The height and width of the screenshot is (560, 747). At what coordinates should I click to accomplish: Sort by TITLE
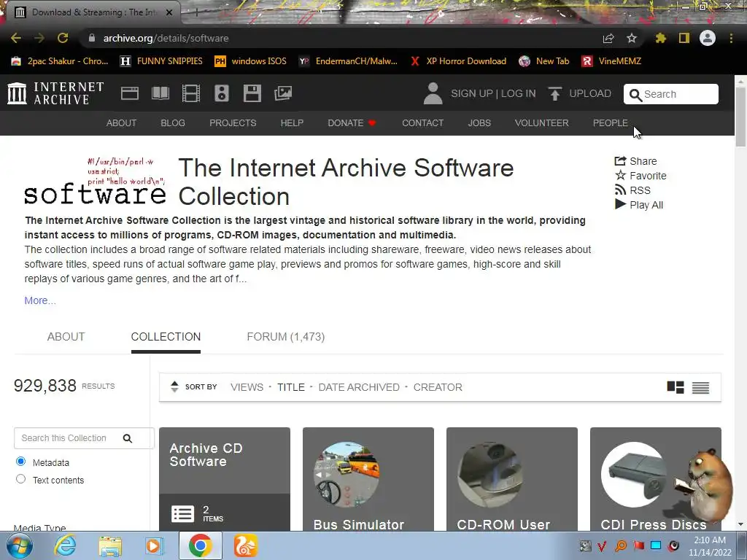coord(291,387)
